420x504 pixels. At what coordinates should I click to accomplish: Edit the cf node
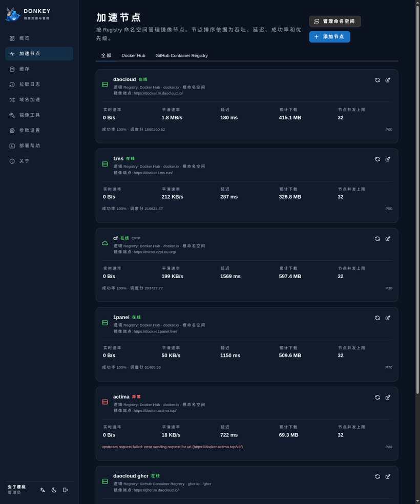388,239
